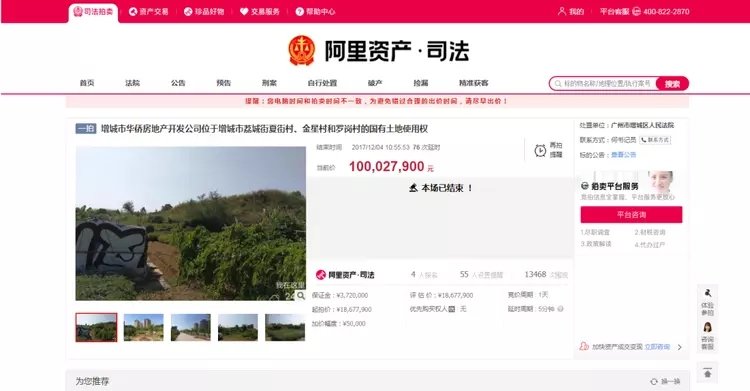This screenshot has width=750, height=391.
Task: Open the 自行处置 navigation item
Action: [322, 83]
